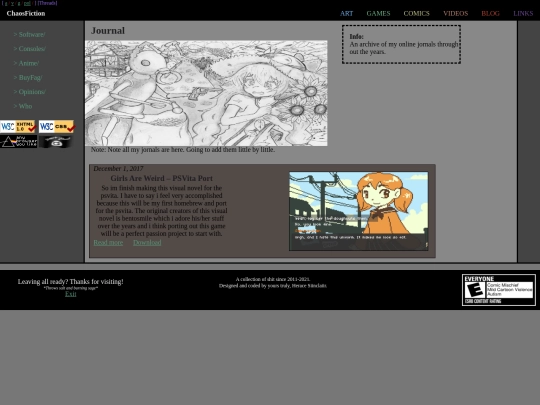Screen dimensions: 540x405
Task: Open the 'Any browser you like' prism badge
Action: coord(19,142)
